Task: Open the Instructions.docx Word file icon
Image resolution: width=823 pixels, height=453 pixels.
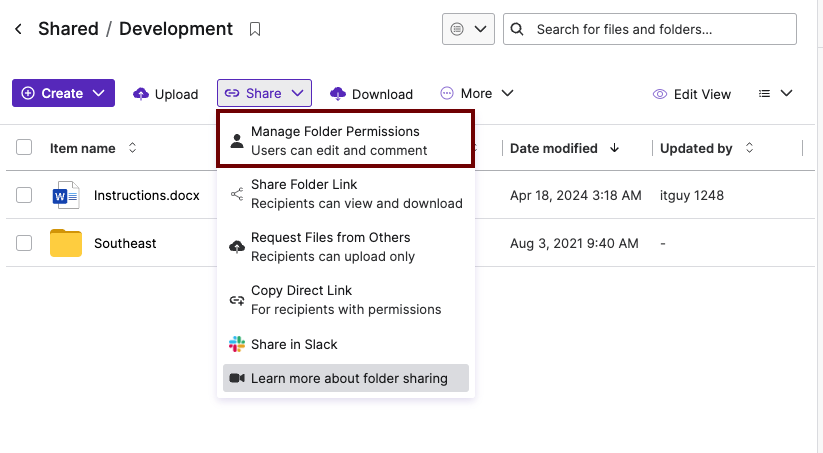Action: point(66,195)
